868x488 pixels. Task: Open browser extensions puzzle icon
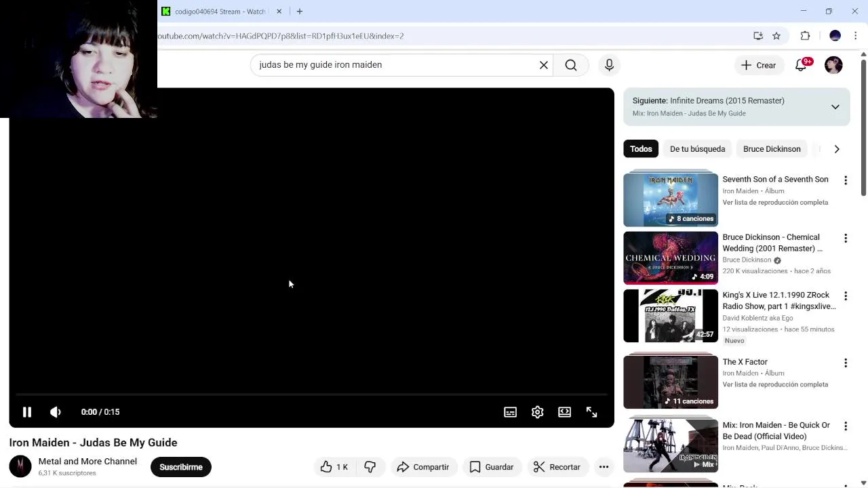point(805,36)
